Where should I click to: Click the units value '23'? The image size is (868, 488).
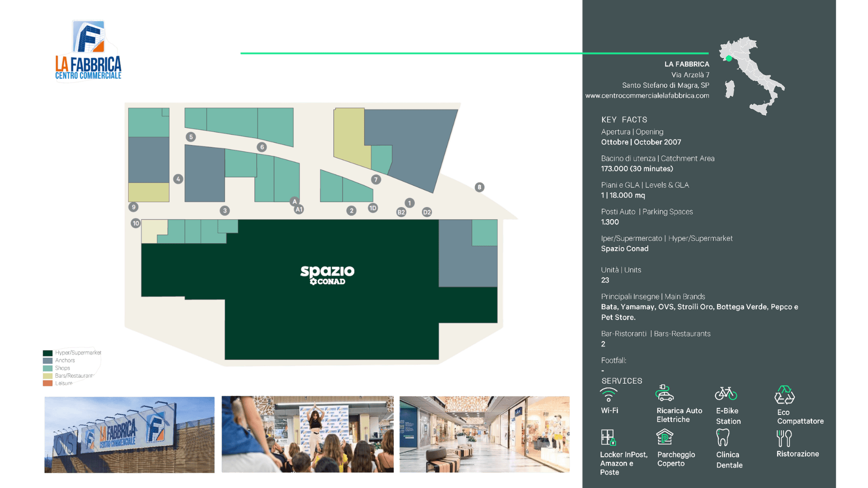pyautogui.click(x=605, y=280)
